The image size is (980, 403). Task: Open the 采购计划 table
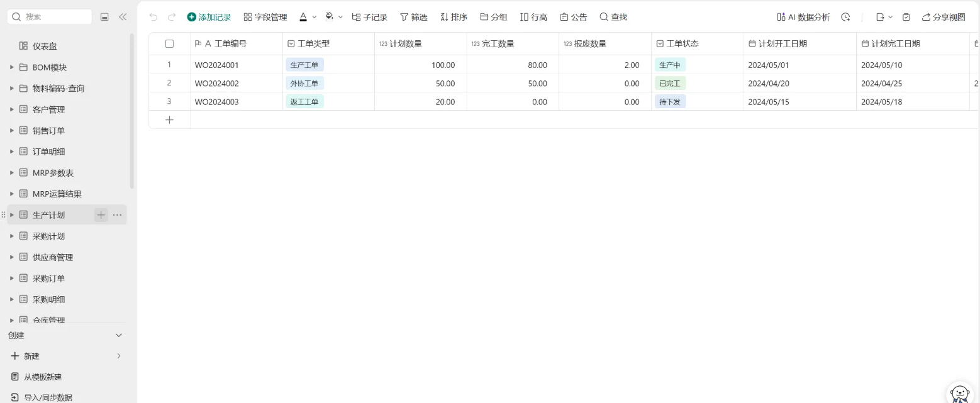(48, 236)
